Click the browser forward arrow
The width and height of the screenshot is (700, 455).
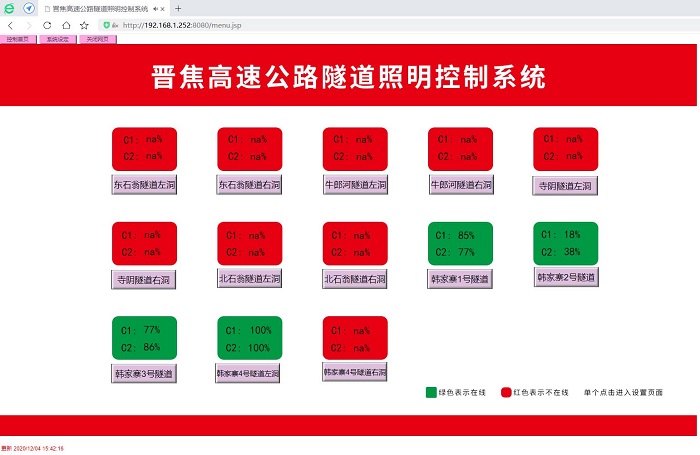click(x=28, y=25)
